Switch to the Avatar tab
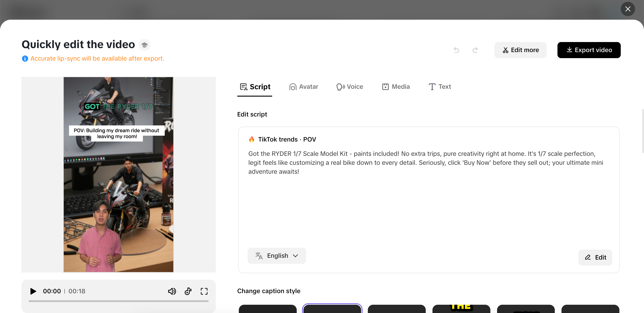The image size is (644, 313). [303, 87]
